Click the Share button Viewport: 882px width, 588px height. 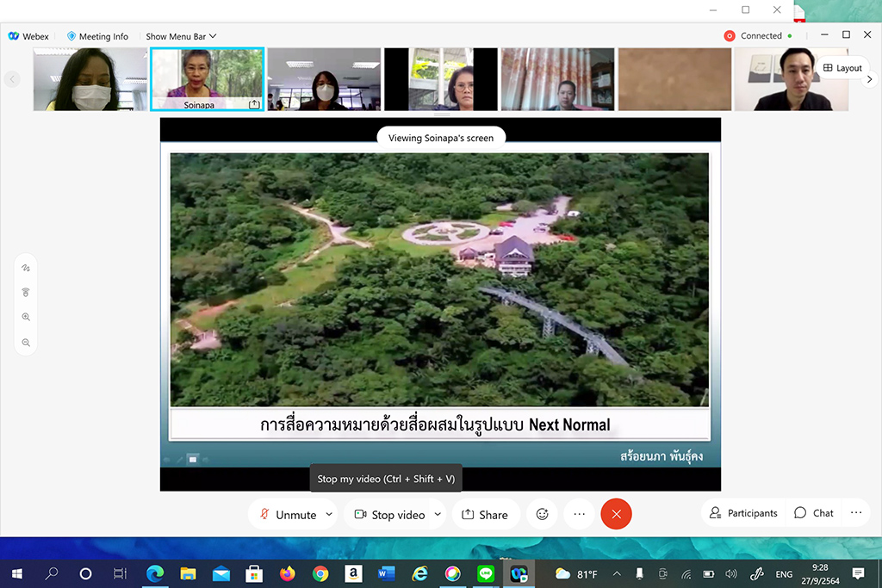(x=485, y=514)
